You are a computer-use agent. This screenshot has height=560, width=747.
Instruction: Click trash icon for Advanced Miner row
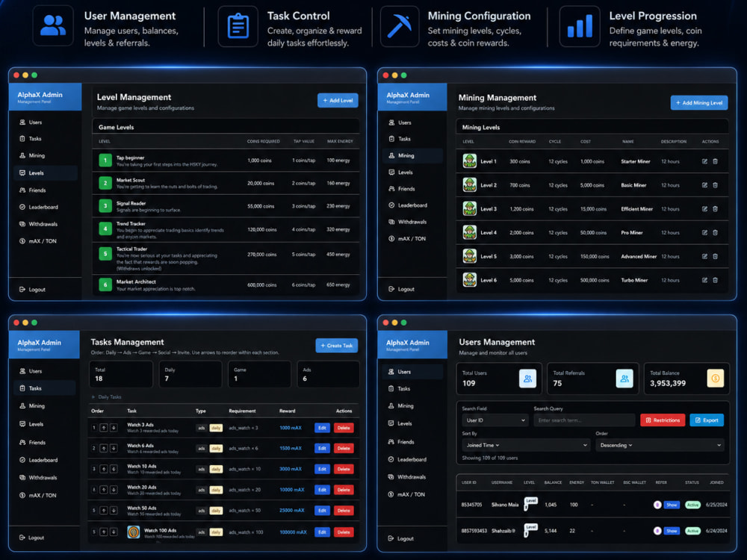715,257
